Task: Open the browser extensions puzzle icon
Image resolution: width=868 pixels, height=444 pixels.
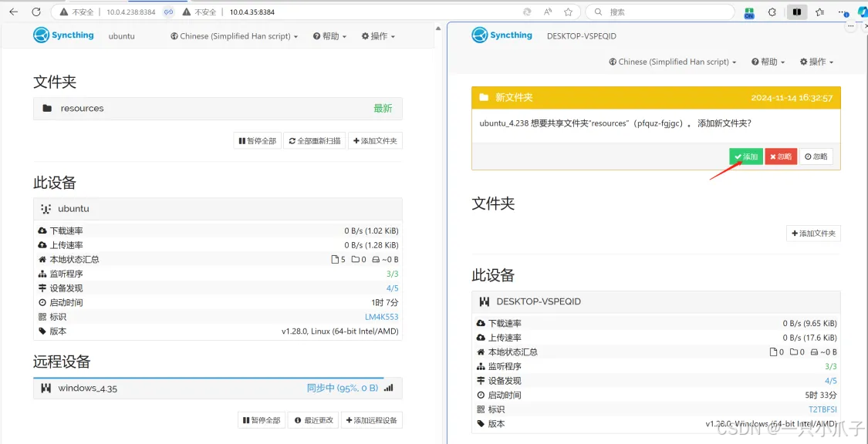Action: (772, 12)
